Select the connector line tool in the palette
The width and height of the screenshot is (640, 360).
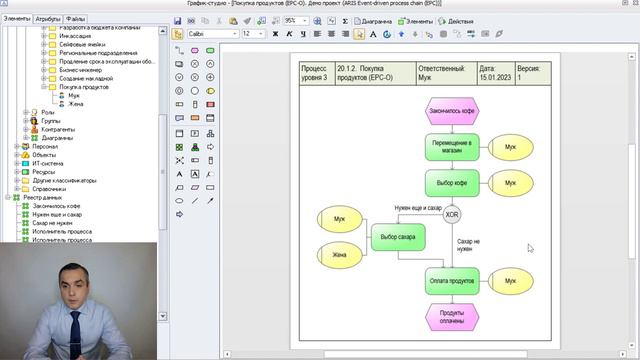point(180,51)
